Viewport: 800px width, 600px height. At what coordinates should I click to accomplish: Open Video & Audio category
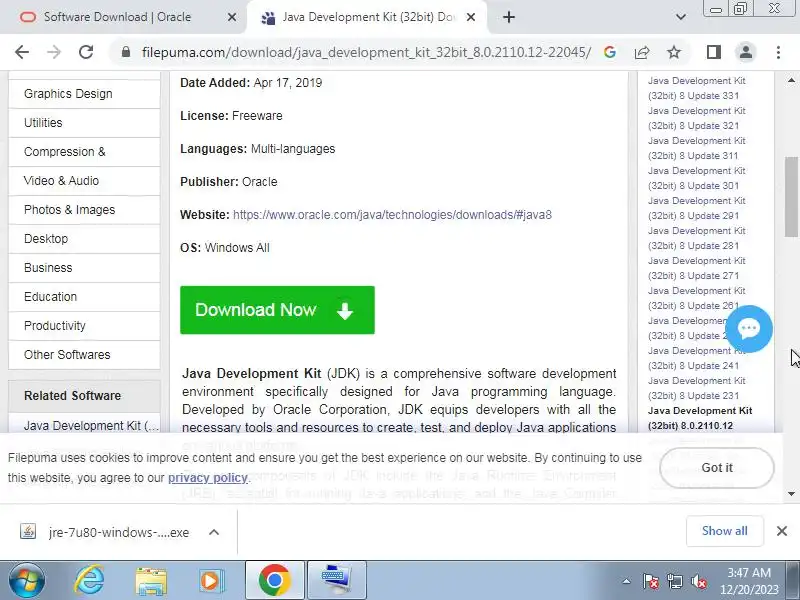coord(84,181)
